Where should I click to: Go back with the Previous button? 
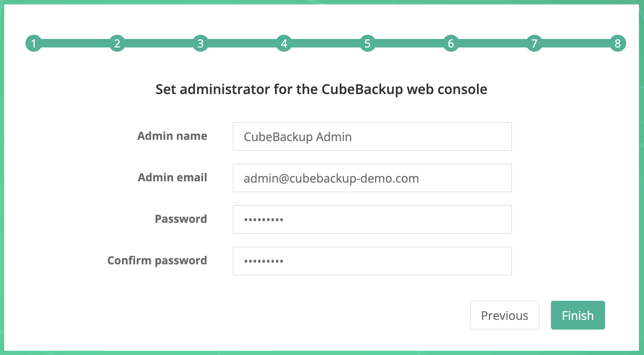coord(504,315)
